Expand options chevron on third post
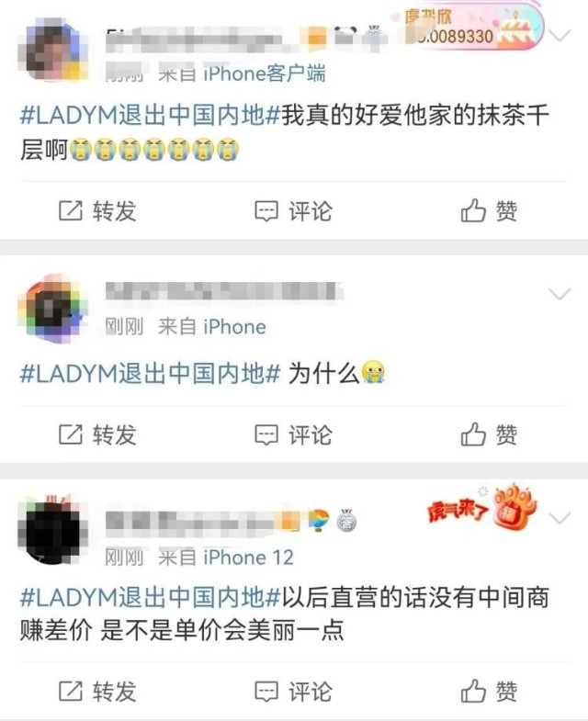588x721 pixels. coord(560,518)
